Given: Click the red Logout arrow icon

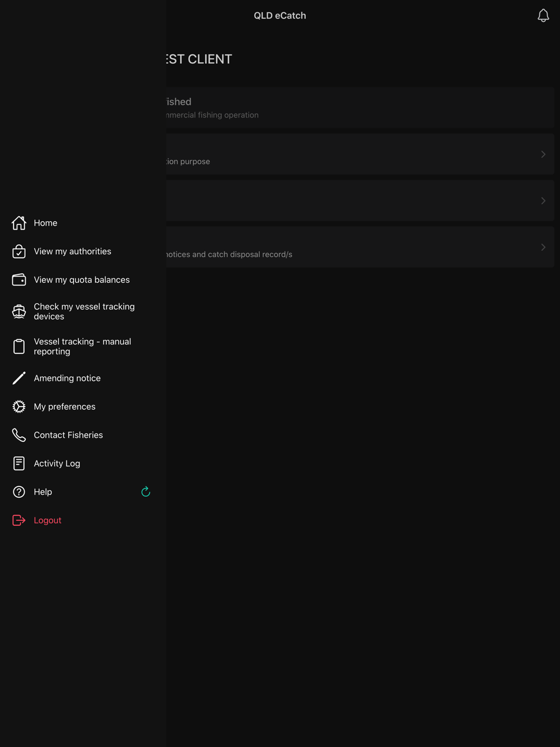Looking at the screenshot, I should [19, 520].
